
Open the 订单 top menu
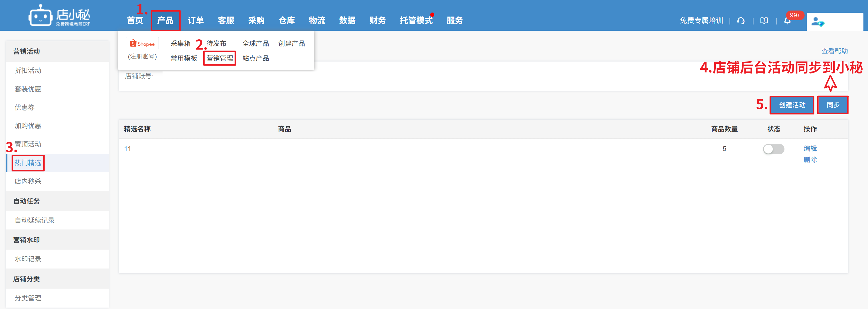click(x=195, y=21)
